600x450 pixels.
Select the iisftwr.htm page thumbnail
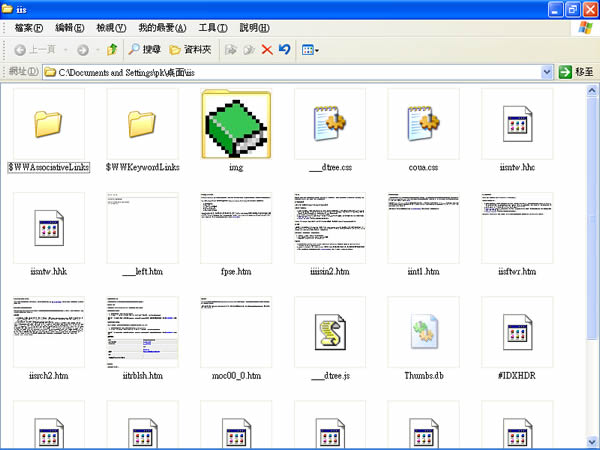pyautogui.click(x=517, y=228)
